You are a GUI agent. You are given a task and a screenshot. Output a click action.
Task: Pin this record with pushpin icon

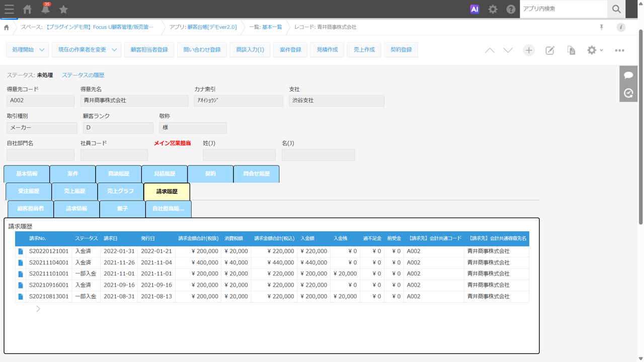coord(601,27)
